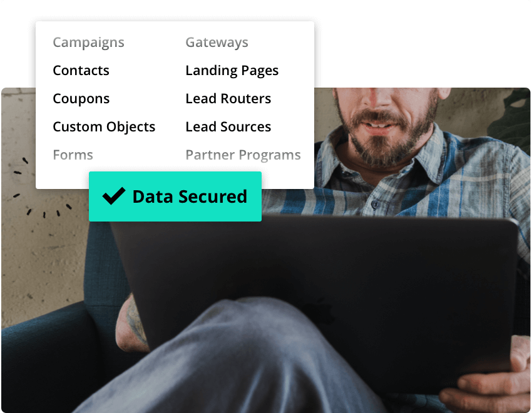Choose Lead Routers from the list

(x=228, y=99)
